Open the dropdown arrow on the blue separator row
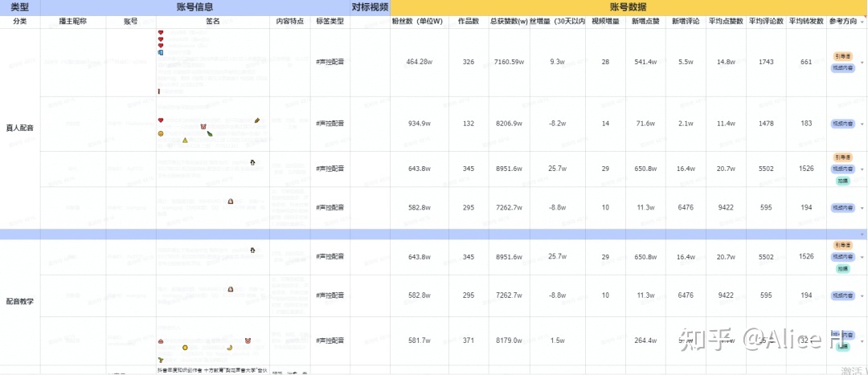Viewport: 868px width, 375px height. point(862,234)
